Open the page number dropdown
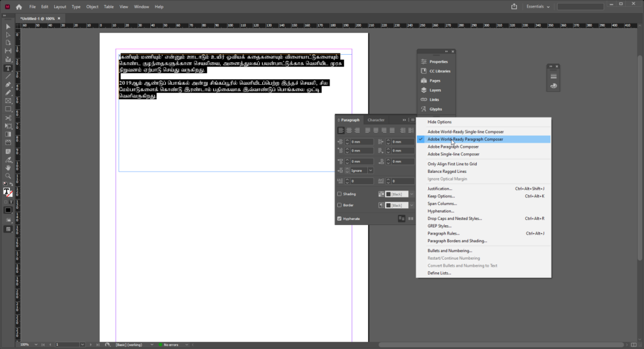The image size is (644, 349). 82,345
